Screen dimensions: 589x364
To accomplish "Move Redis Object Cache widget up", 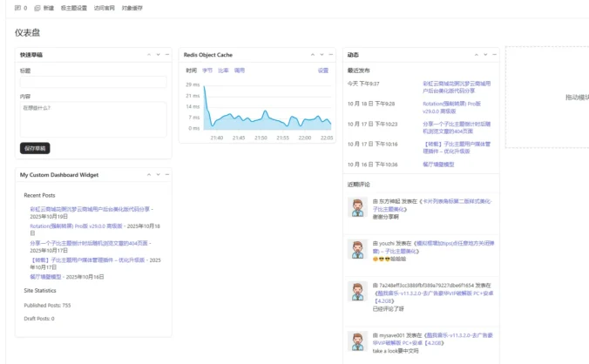I will point(313,55).
